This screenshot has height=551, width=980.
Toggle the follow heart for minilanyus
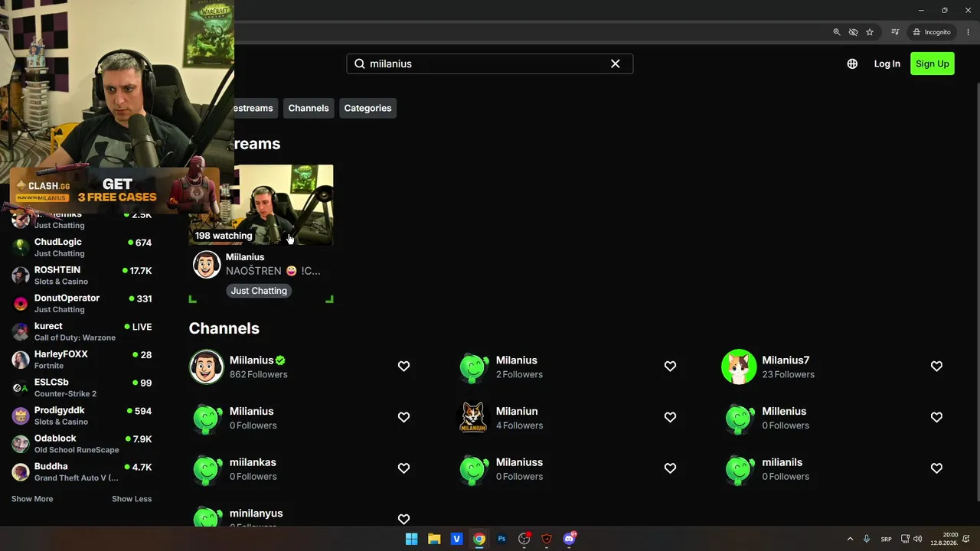(403, 519)
